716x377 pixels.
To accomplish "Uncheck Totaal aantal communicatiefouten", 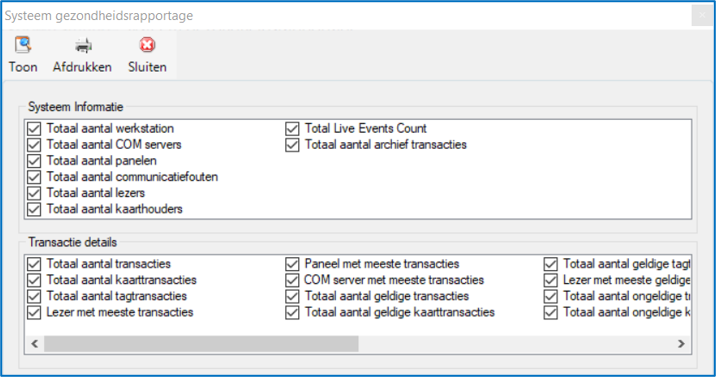I will click(34, 177).
